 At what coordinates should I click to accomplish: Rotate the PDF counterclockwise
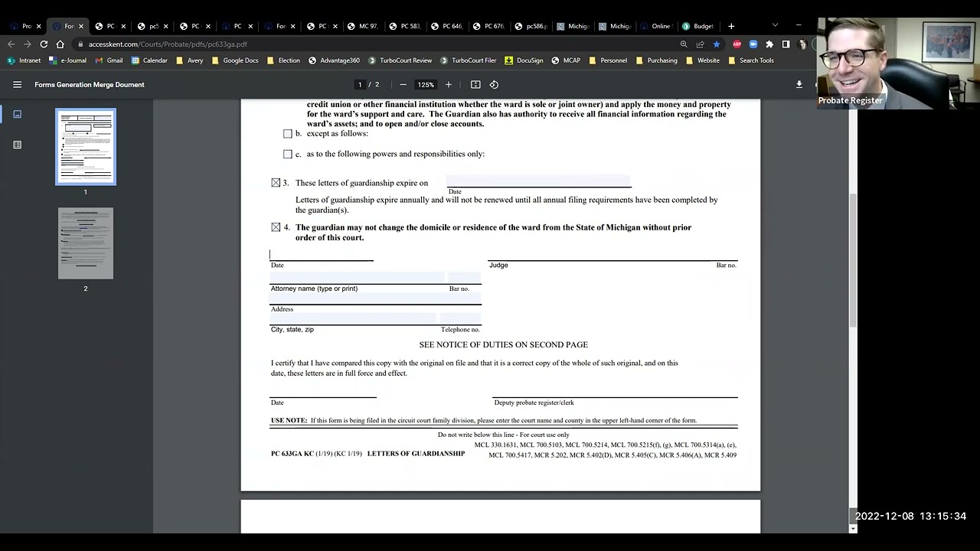click(494, 84)
